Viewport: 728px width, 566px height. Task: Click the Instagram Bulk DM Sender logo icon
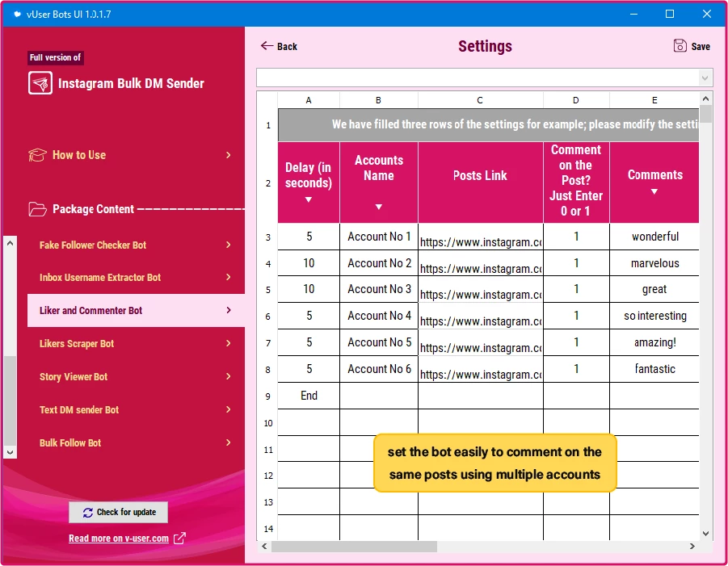click(x=40, y=83)
